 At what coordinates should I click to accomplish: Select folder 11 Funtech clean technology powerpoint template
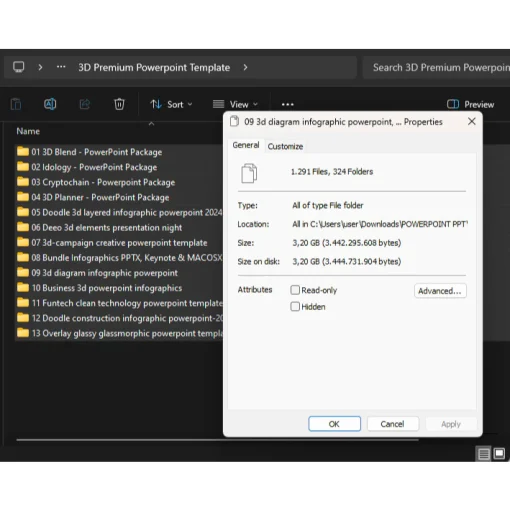(x=119, y=303)
